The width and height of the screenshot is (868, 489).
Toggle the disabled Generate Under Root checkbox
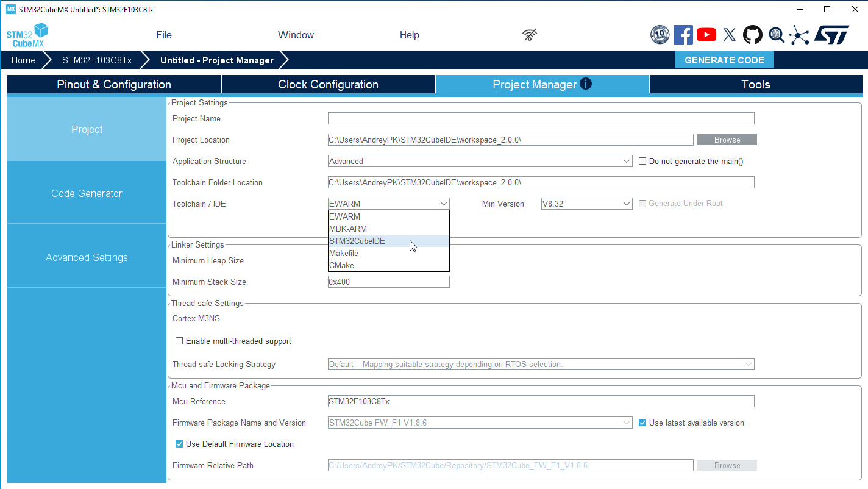[642, 204]
